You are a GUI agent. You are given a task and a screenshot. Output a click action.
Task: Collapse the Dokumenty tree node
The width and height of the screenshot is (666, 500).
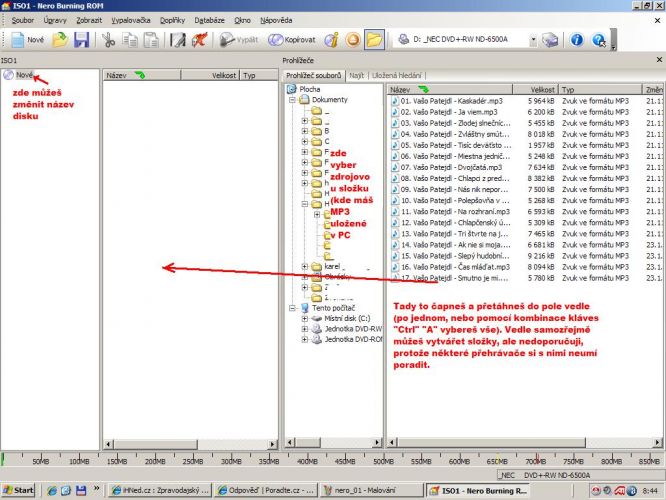coord(292,100)
